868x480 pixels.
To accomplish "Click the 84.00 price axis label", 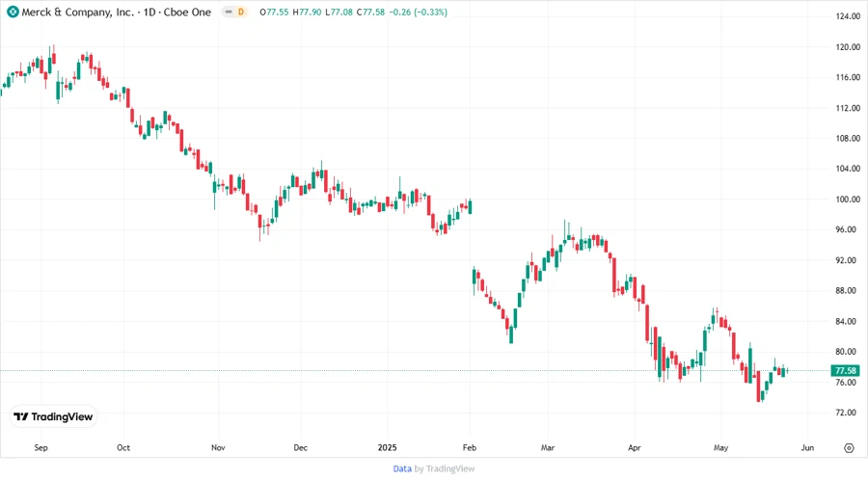I will pyautogui.click(x=848, y=321).
